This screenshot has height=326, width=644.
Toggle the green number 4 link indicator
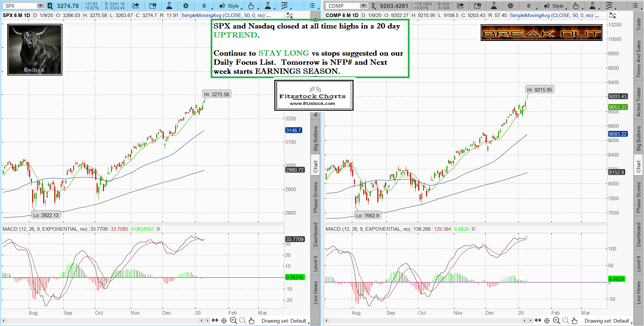[50, 6]
